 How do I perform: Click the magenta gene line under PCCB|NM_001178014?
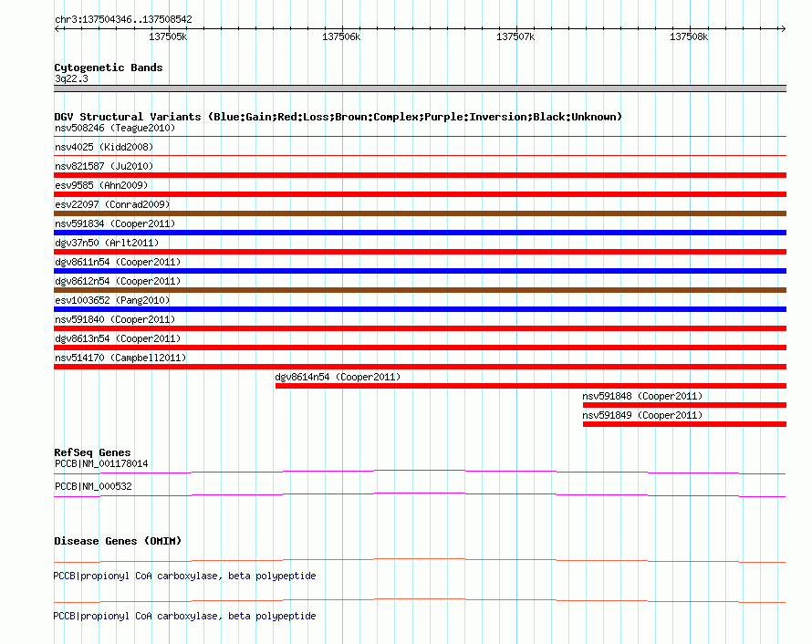point(420,472)
